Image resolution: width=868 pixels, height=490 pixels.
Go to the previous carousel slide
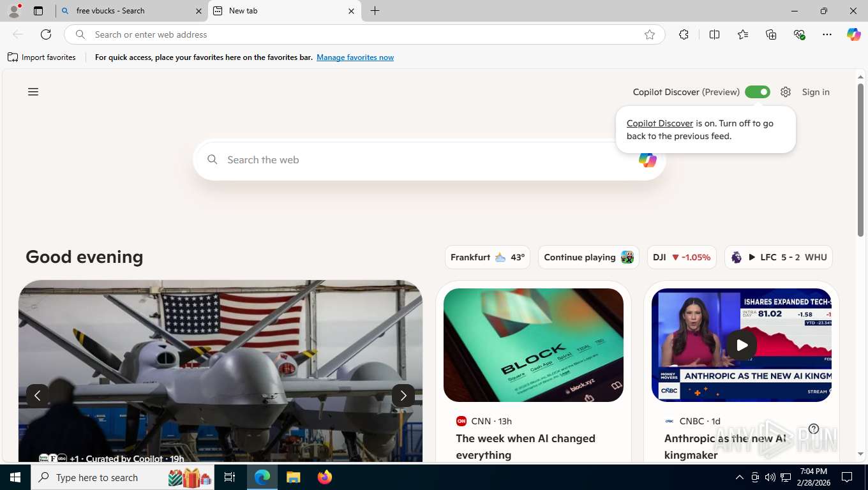(x=38, y=396)
